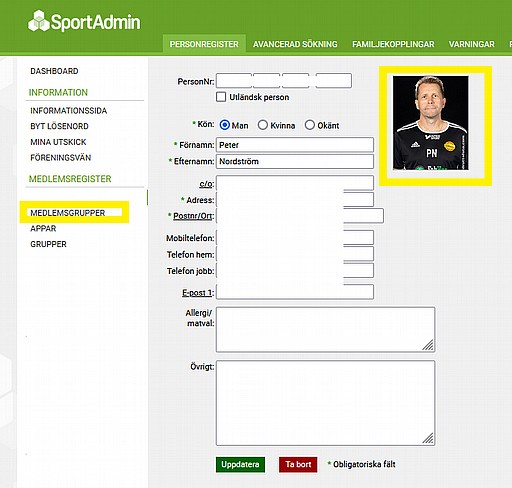
Task: Click the E-post 1 label link
Action: (197, 293)
